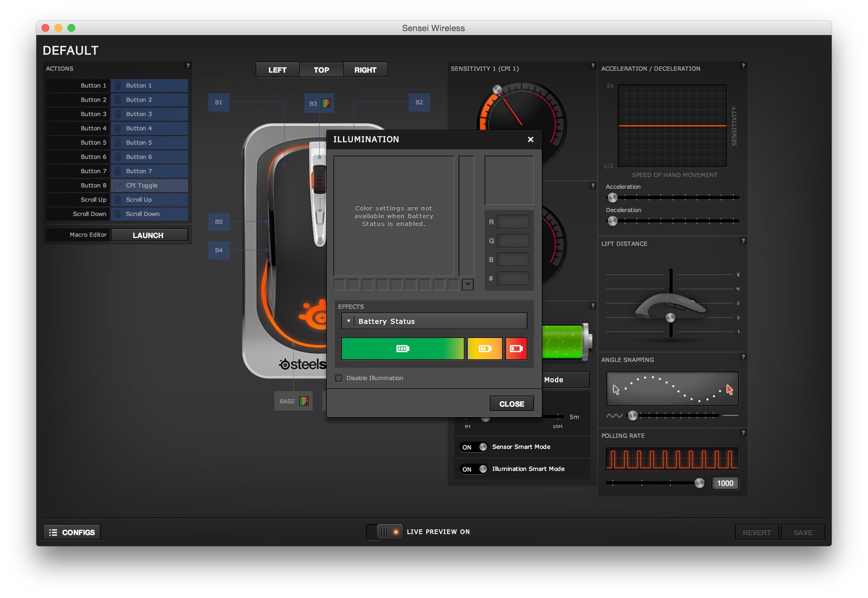
Task: Click the mouse silhouette in Lift Distance
Action: tap(670, 306)
